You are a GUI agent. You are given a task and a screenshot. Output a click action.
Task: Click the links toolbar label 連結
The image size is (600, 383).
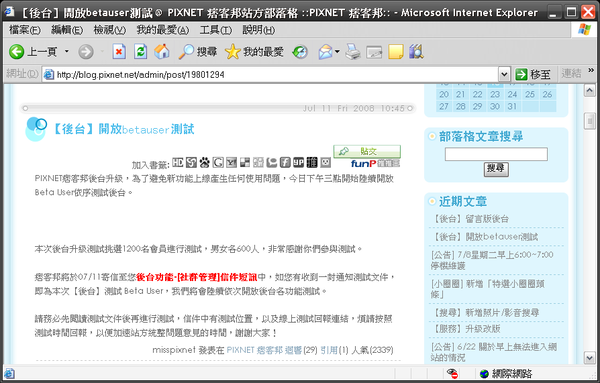(x=571, y=73)
